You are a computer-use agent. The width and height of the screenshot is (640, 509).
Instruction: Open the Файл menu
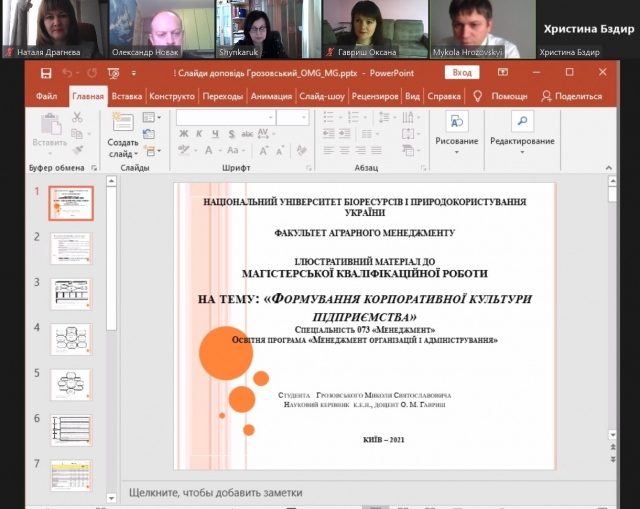(46, 96)
